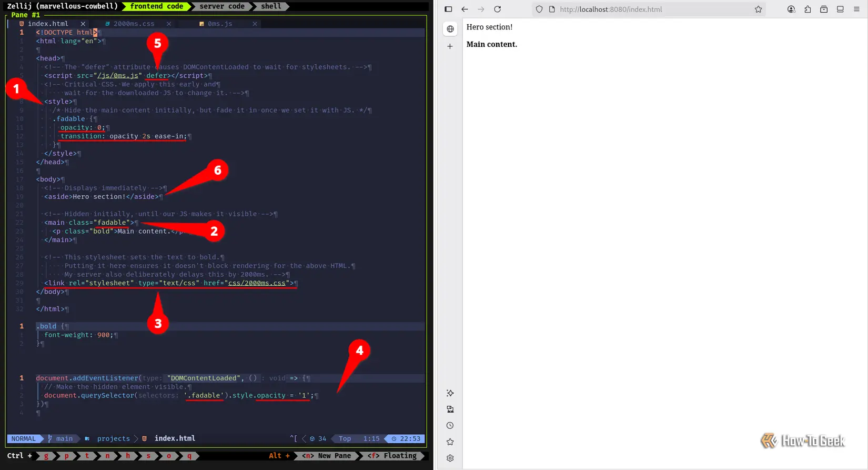Click the '/js/0ms.js' script source path
868x470 pixels.
(x=118, y=75)
